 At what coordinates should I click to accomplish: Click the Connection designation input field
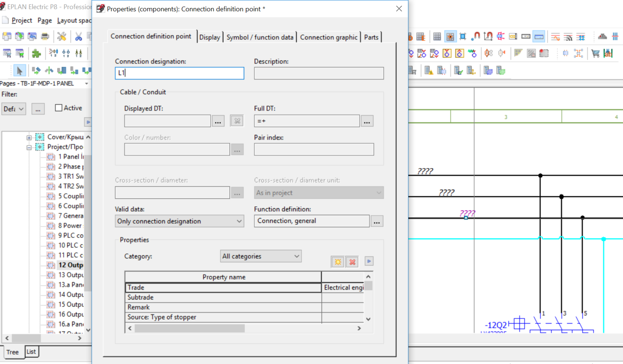(179, 73)
